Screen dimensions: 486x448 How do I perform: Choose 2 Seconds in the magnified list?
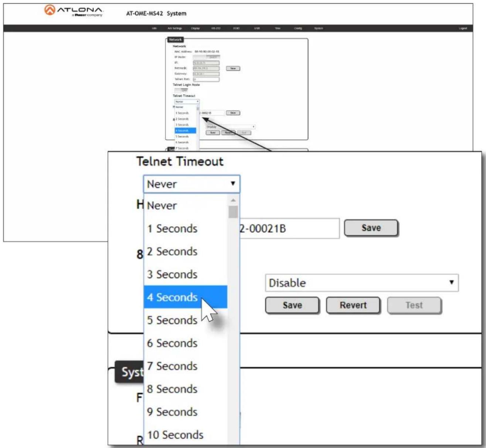186,251
